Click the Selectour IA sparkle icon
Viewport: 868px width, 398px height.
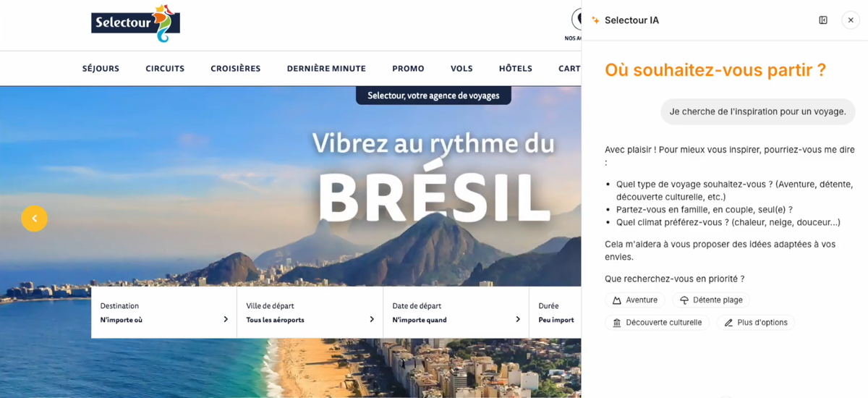tap(596, 20)
